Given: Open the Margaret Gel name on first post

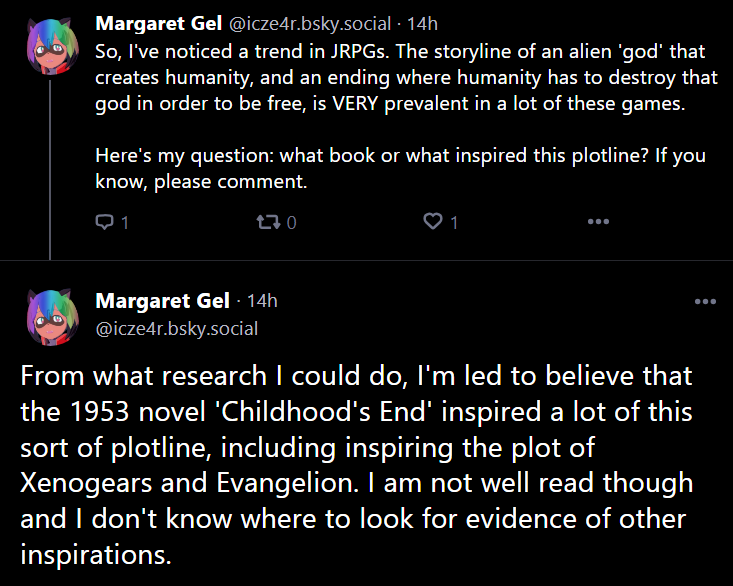Looking at the screenshot, I should 158,23.
